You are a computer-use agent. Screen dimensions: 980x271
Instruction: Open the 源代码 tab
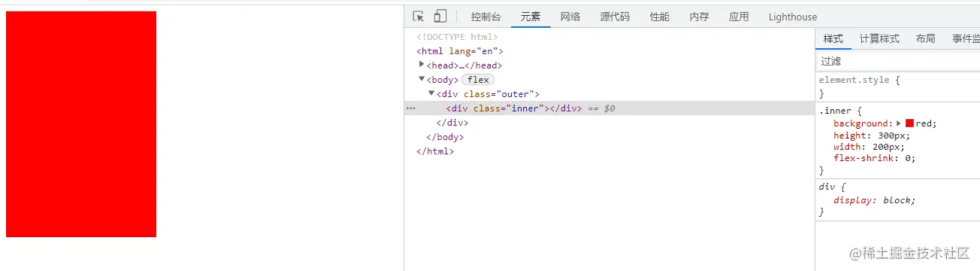click(x=615, y=17)
